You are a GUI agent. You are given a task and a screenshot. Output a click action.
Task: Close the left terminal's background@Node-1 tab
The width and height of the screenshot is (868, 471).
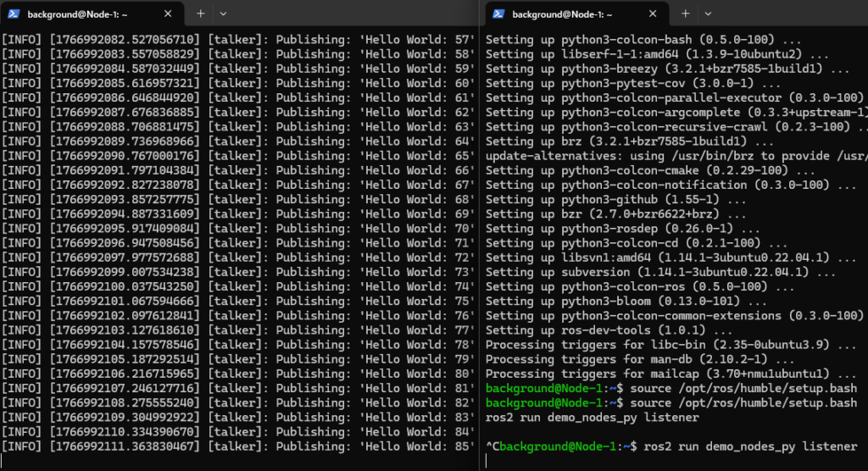[x=170, y=14]
